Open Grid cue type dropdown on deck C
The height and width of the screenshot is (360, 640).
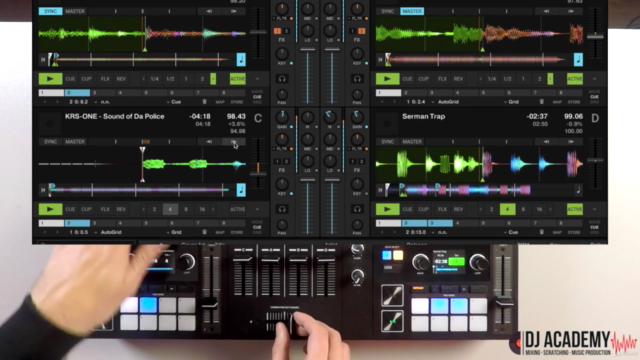174,232
